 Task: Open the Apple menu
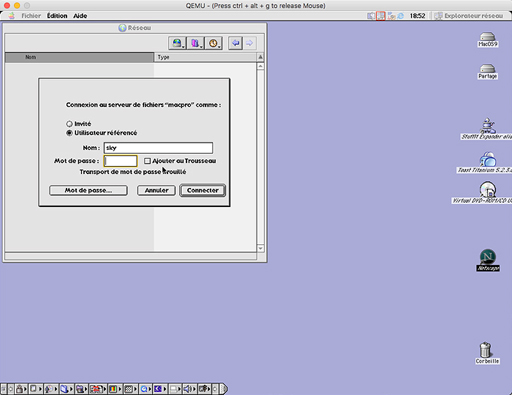[12, 16]
